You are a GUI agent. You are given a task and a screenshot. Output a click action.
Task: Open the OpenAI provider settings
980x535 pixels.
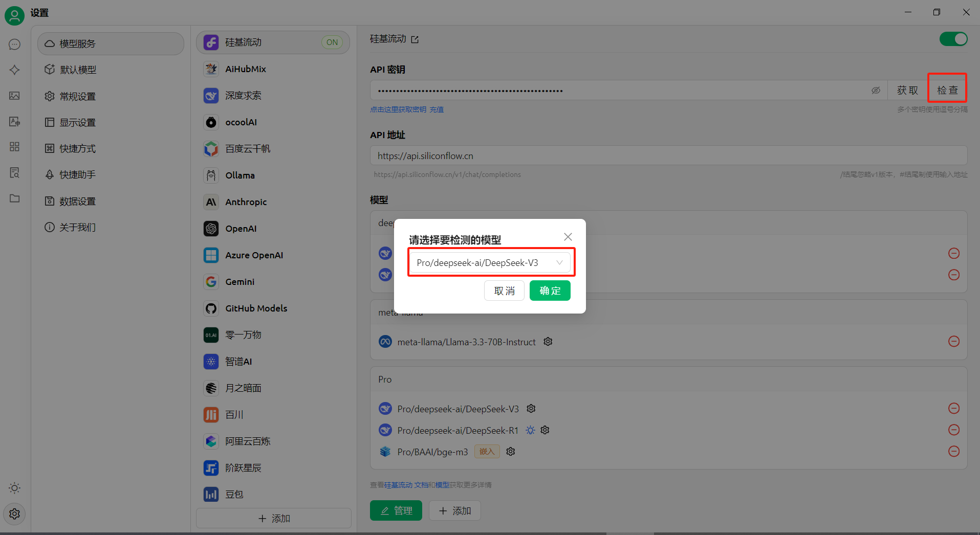pos(273,229)
